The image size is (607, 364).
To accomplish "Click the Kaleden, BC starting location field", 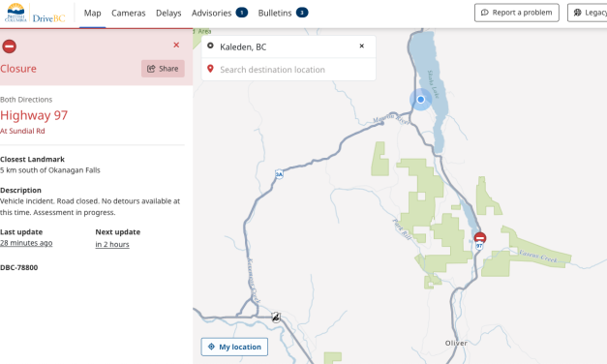I will pyautogui.click(x=288, y=46).
